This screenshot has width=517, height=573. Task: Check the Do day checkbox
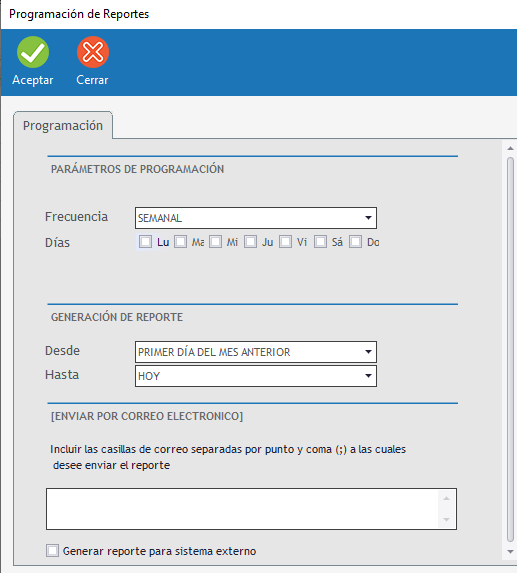point(355,242)
